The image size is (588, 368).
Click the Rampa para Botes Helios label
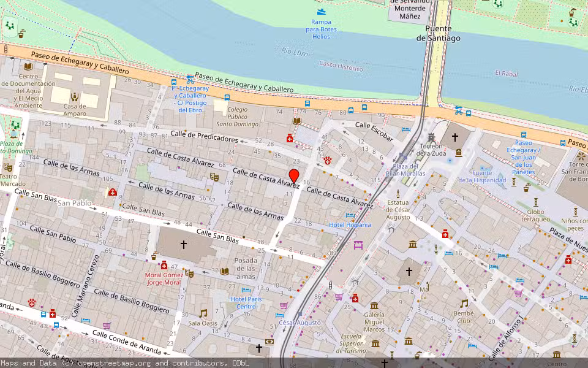point(321,29)
